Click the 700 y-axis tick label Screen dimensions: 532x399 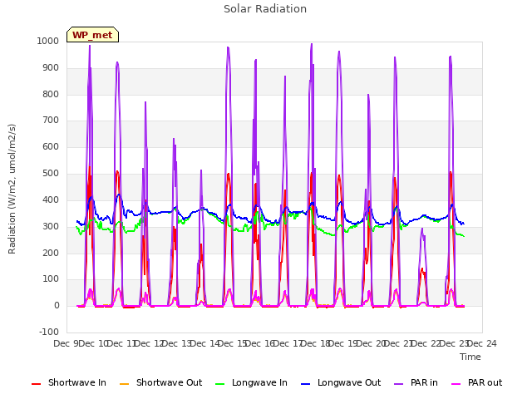coord(50,120)
